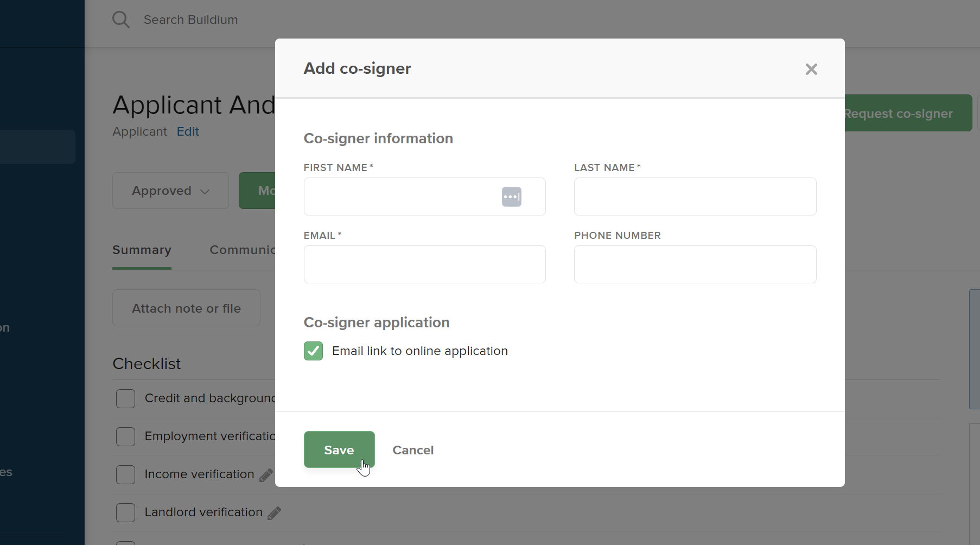Check the Landlord verification checklist item
Image resolution: width=980 pixels, height=545 pixels.
(125, 512)
